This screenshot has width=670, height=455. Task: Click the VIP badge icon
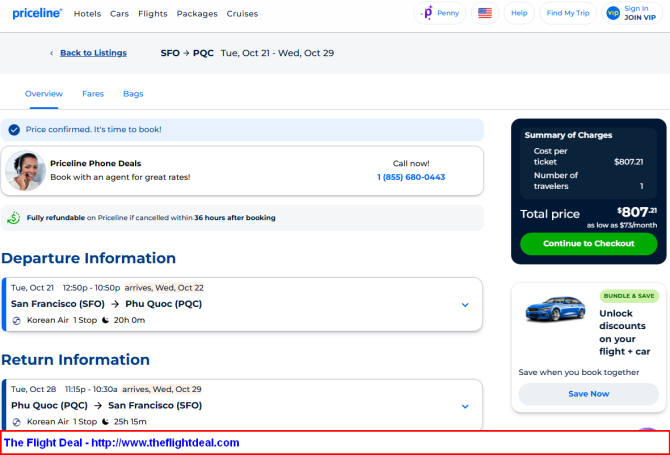[x=613, y=13]
